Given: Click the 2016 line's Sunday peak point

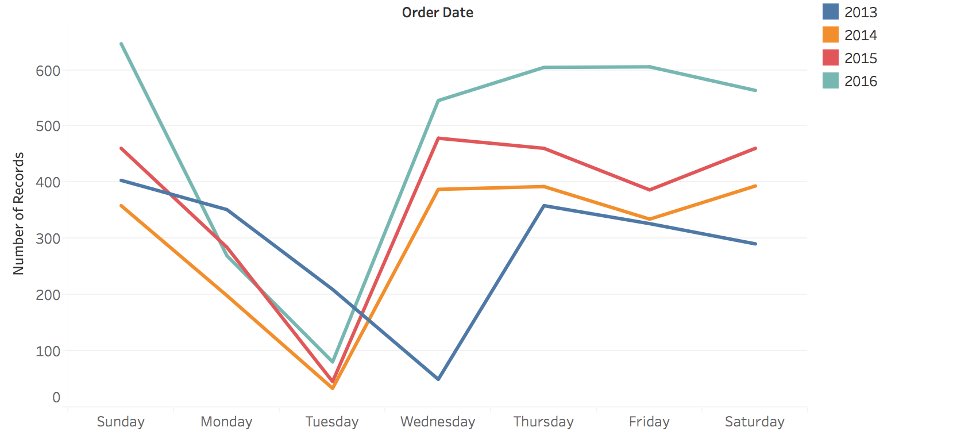Looking at the screenshot, I should coord(121,44).
